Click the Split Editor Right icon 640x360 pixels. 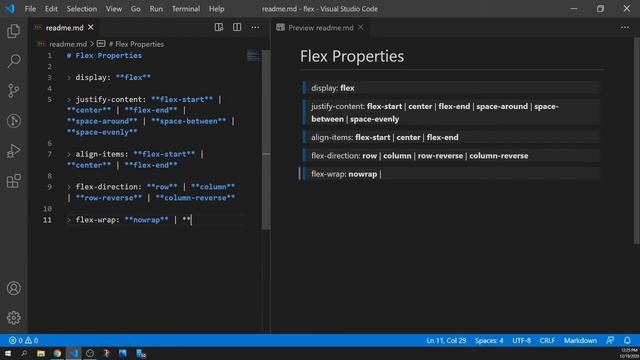(x=237, y=27)
